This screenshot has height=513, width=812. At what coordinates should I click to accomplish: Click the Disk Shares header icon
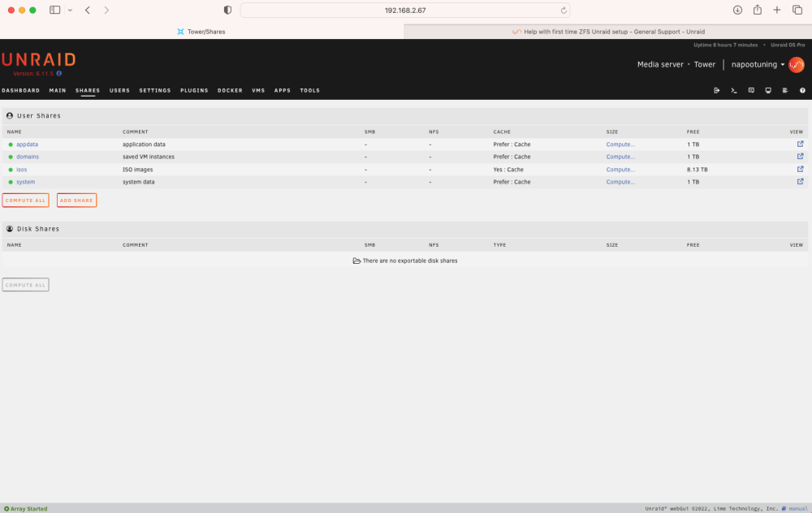pyautogui.click(x=9, y=229)
